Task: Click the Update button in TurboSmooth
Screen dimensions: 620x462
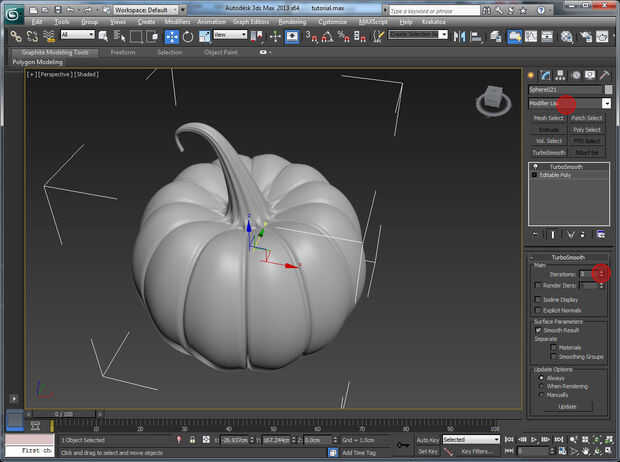Action: pyautogui.click(x=567, y=407)
